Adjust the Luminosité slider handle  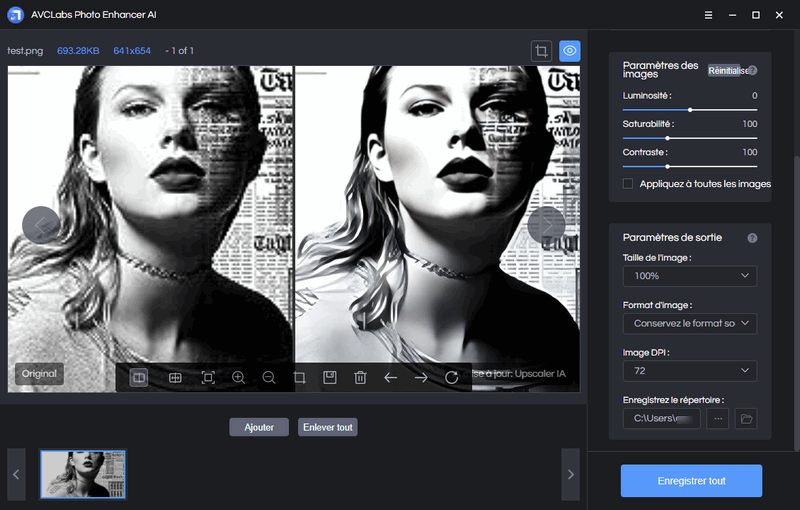click(690, 110)
